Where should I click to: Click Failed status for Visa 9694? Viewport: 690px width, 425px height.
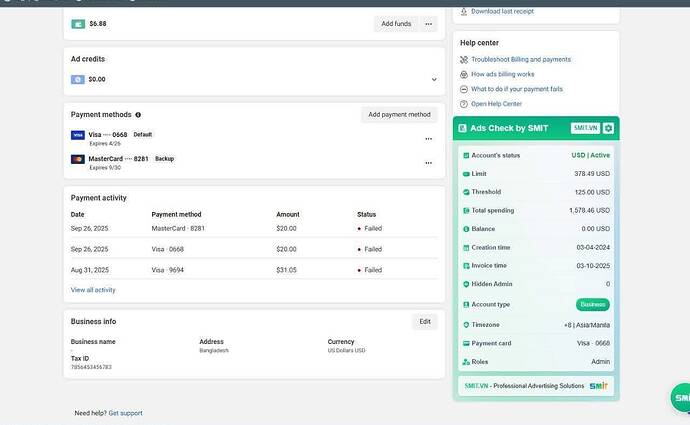[370, 270]
